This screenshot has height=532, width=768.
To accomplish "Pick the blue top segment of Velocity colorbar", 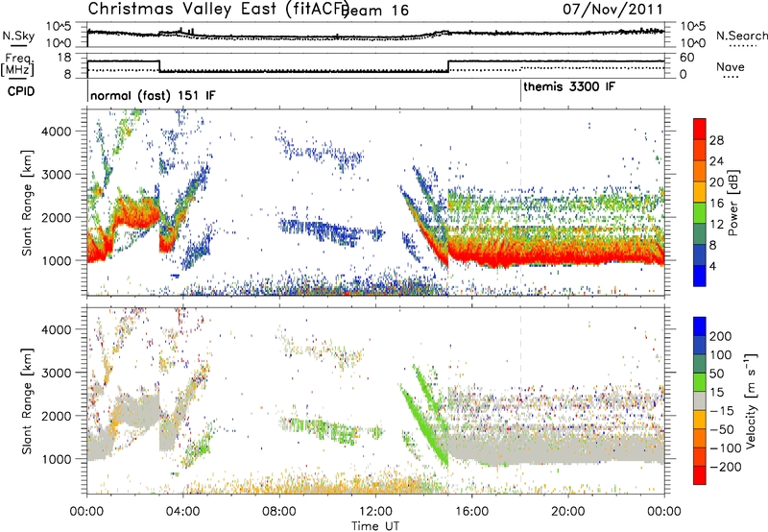I will tap(700, 326).
